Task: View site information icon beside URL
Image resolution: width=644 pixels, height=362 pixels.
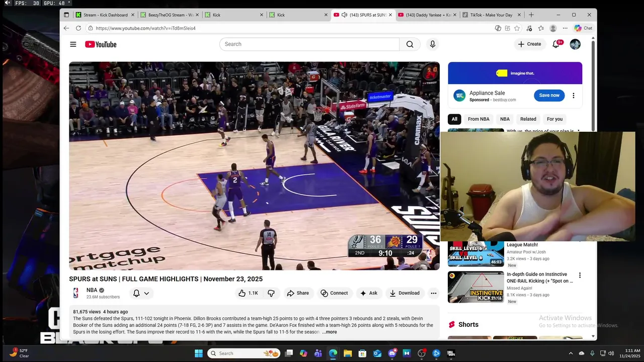Action: (x=90, y=28)
